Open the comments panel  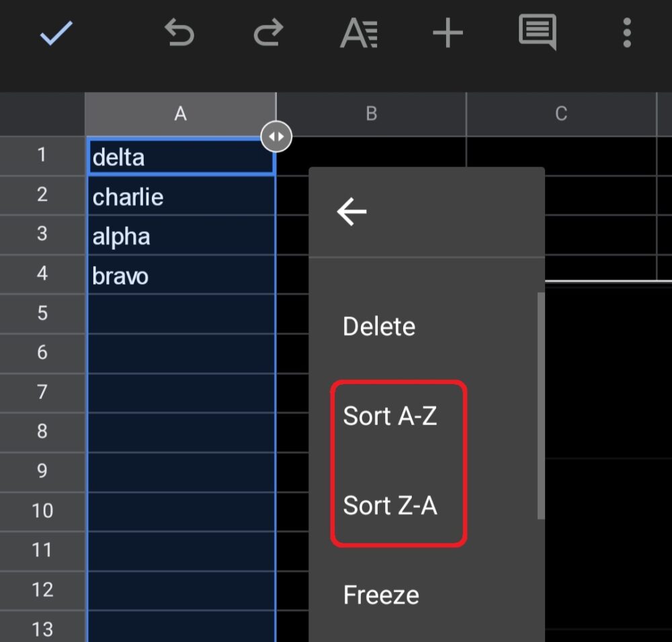537,34
